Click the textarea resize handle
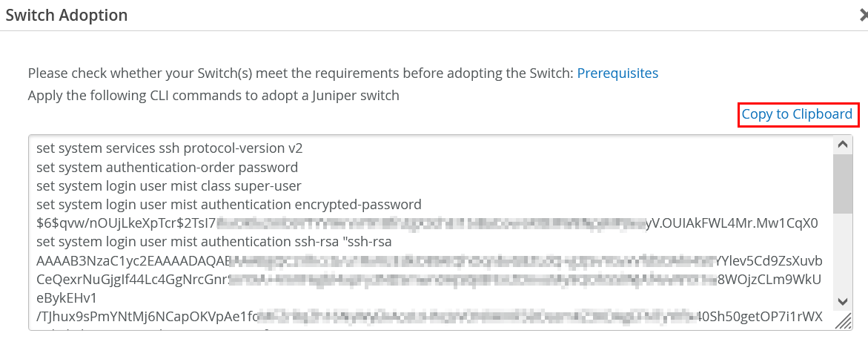This screenshot has width=868, height=339. tap(843, 320)
